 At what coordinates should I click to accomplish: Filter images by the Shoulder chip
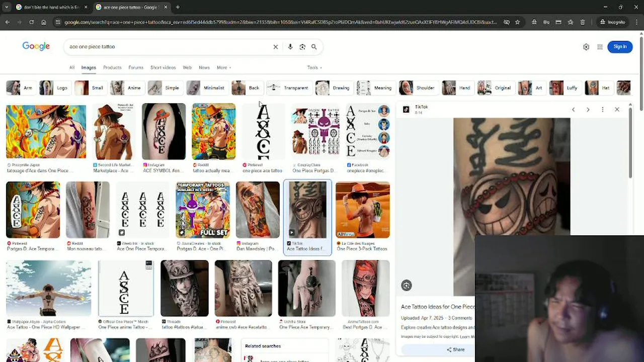tap(418, 88)
